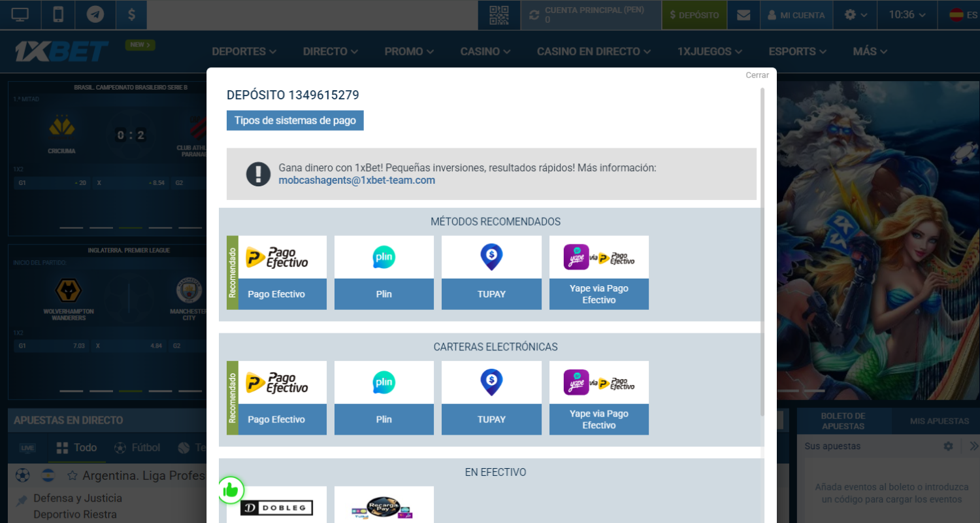Expand the top bar settings gear dropdown

click(855, 15)
